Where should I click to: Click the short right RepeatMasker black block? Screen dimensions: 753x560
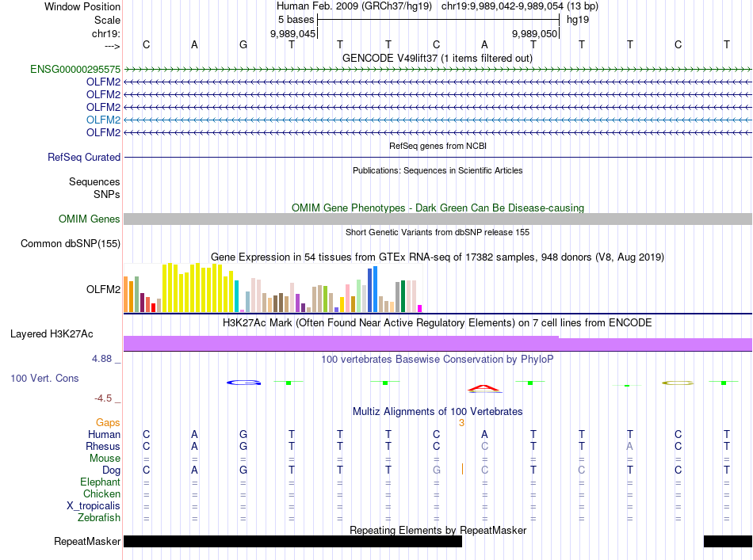tap(728, 541)
